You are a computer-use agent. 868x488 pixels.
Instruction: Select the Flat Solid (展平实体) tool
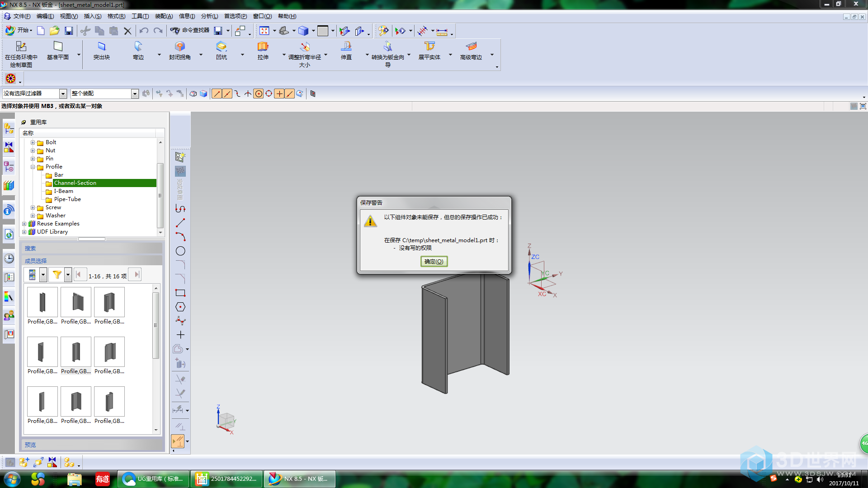[429, 51]
